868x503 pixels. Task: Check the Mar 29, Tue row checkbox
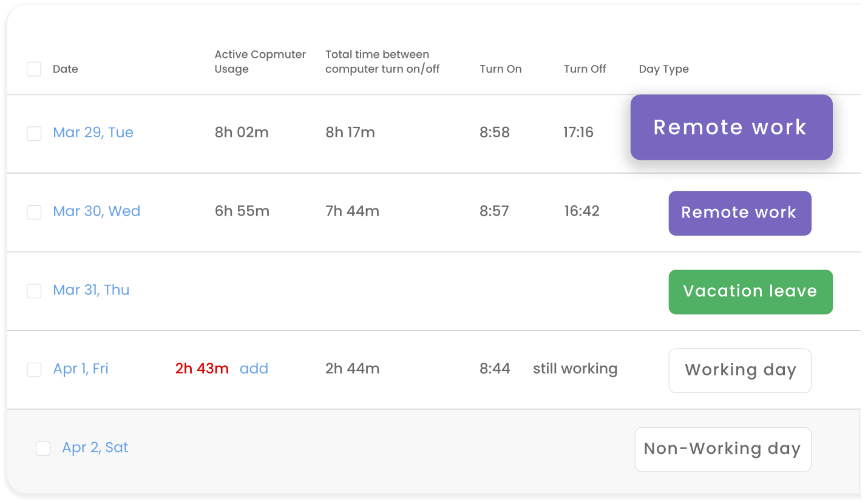pos(34,134)
